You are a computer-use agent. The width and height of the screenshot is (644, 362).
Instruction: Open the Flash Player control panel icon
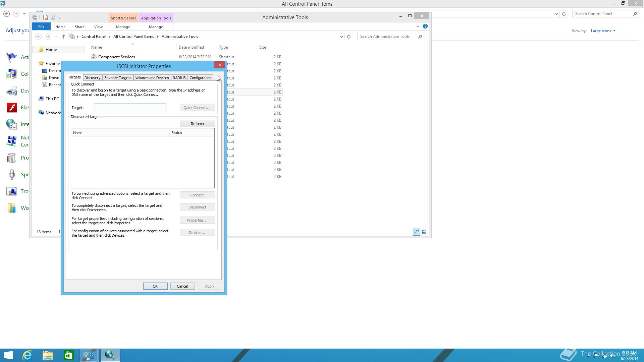(x=12, y=108)
